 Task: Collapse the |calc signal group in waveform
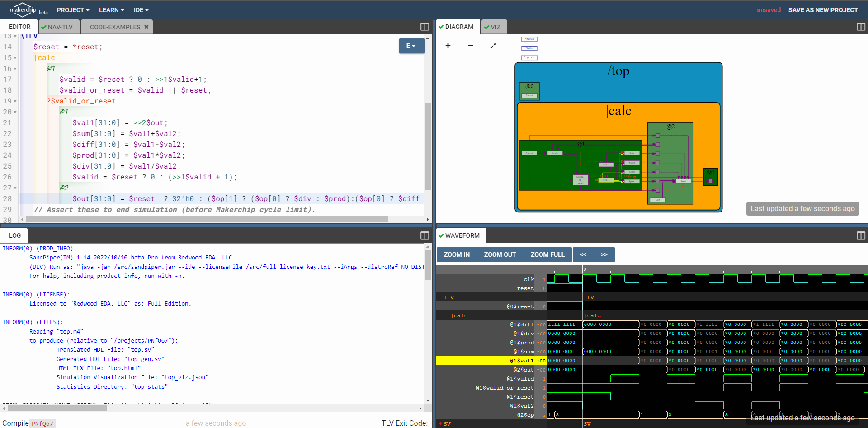click(441, 315)
